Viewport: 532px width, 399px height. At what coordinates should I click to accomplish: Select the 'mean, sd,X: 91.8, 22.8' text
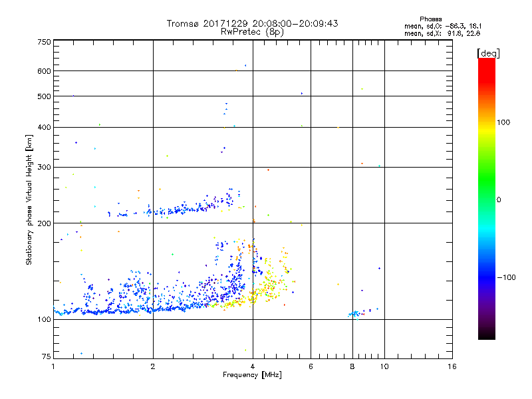[x=442, y=33]
